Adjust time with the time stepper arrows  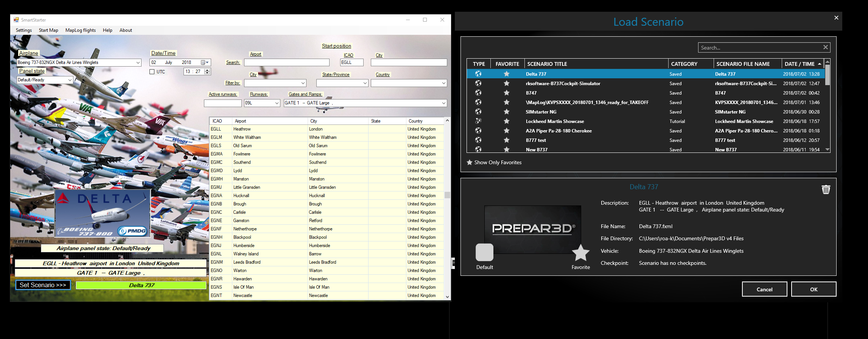[x=207, y=72]
